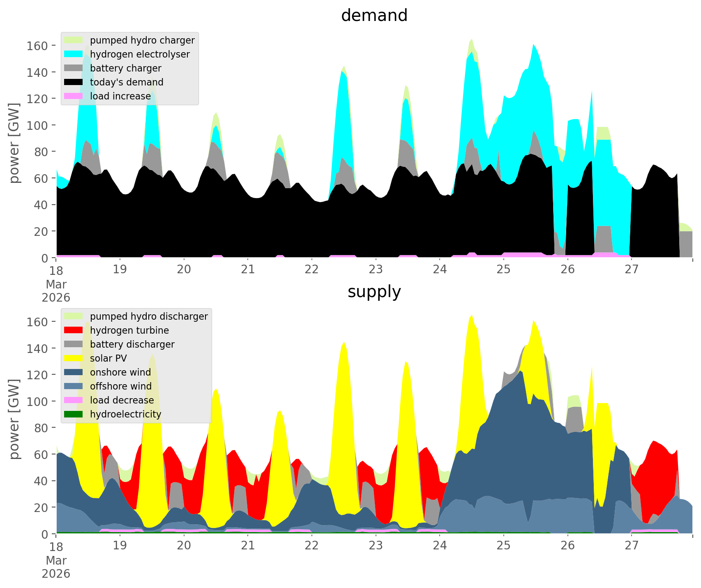Select date tick 22 on supply x-axis
The width and height of the screenshot is (701, 588).
(312, 546)
